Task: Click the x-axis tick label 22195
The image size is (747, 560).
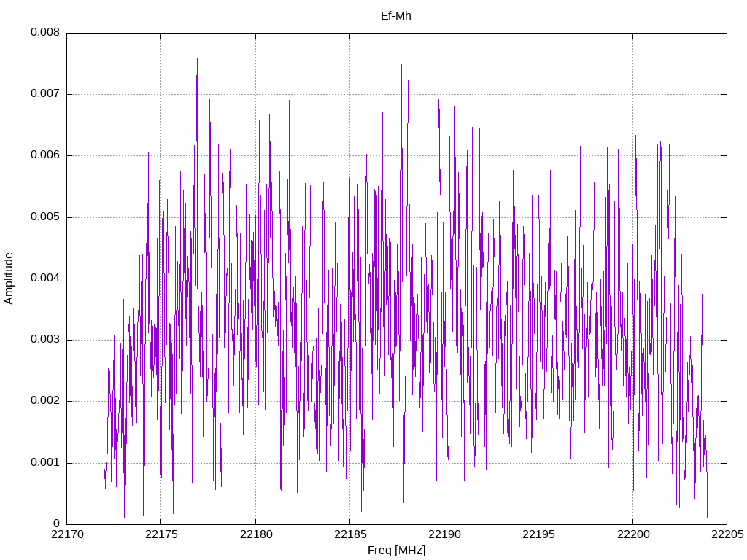Action: pos(539,534)
